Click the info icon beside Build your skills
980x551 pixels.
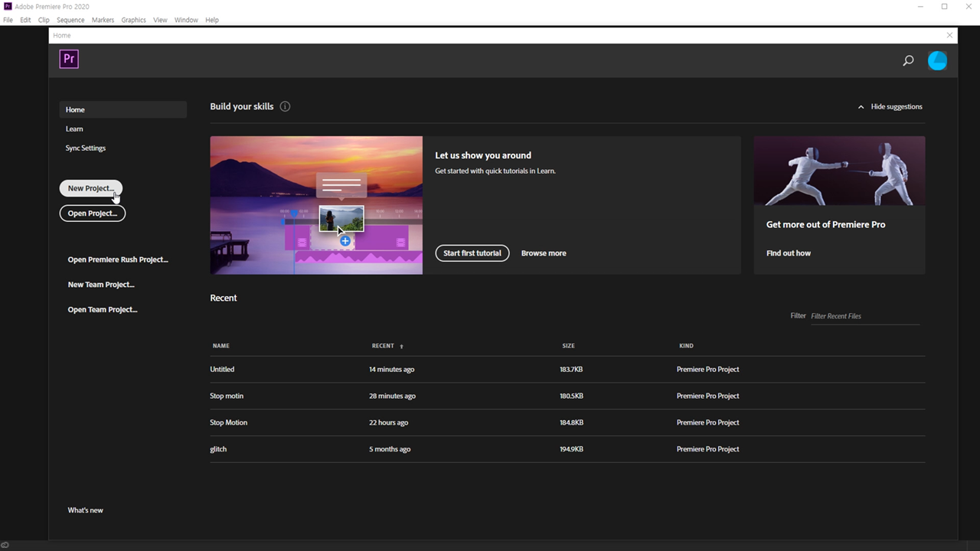pos(285,106)
